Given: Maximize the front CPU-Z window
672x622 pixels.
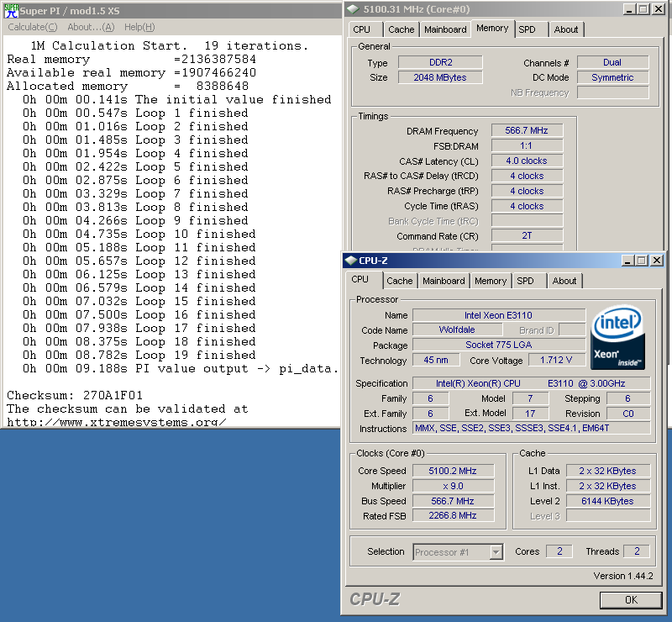Looking at the screenshot, I should point(642,261).
